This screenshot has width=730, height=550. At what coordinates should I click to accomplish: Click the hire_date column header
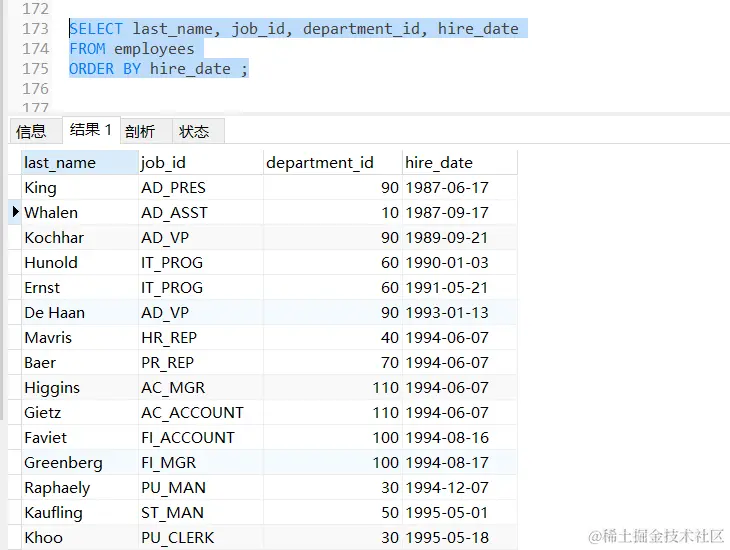click(460, 163)
